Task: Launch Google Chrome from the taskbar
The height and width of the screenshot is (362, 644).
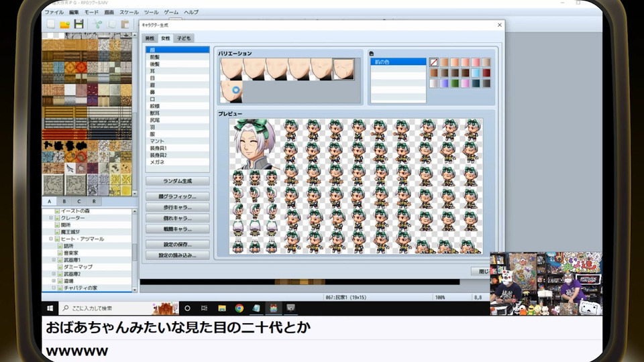Action: 239,308
